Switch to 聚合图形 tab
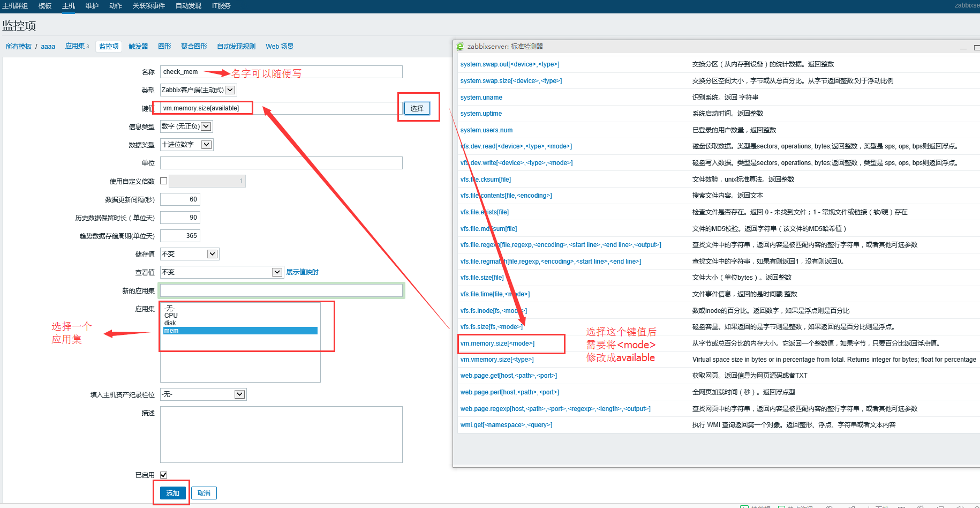This screenshot has height=508, width=980. (194, 47)
